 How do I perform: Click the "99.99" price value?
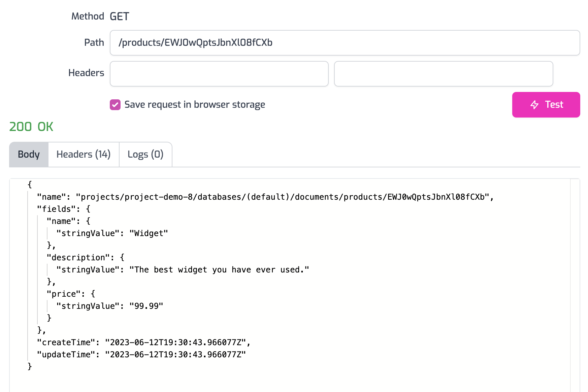[x=146, y=306]
